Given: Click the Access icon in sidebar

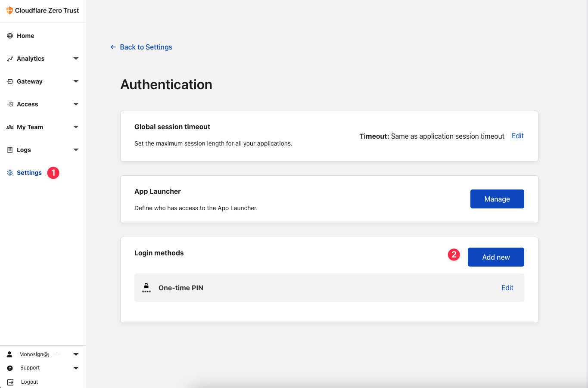Looking at the screenshot, I should pyautogui.click(x=10, y=104).
